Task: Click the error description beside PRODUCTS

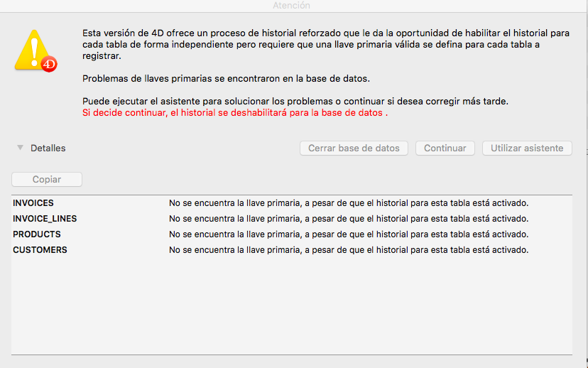Action: (348, 234)
